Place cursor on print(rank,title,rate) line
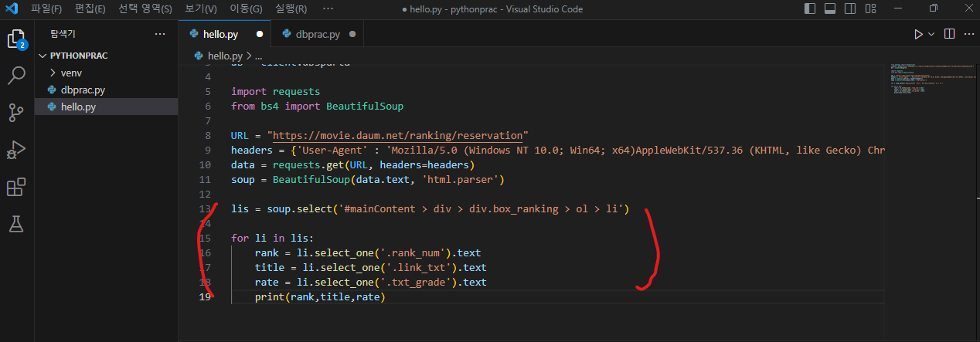This screenshot has height=342, width=980. pyautogui.click(x=319, y=297)
